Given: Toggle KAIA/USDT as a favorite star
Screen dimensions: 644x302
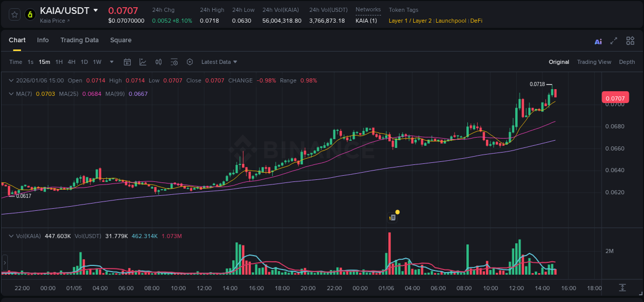Looking at the screenshot, I should [14, 14].
